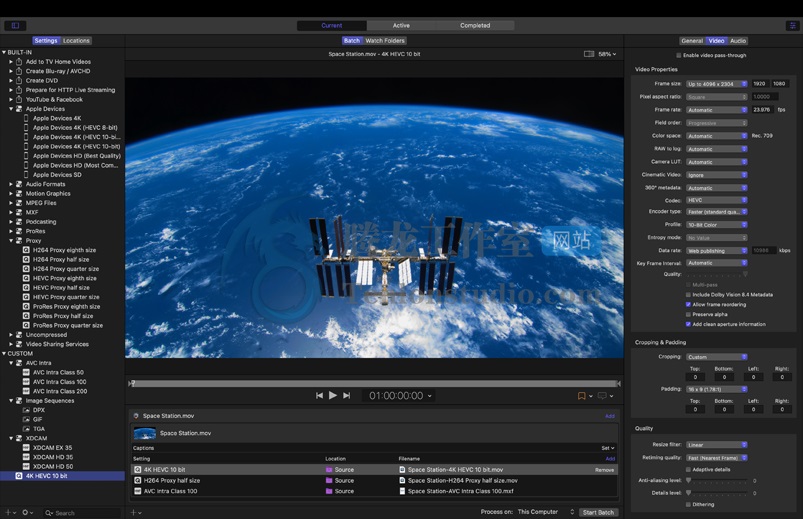Toggle Allow frame reordering checkbox
The height and width of the screenshot is (519, 803).
pyautogui.click(x=688, y=304)
